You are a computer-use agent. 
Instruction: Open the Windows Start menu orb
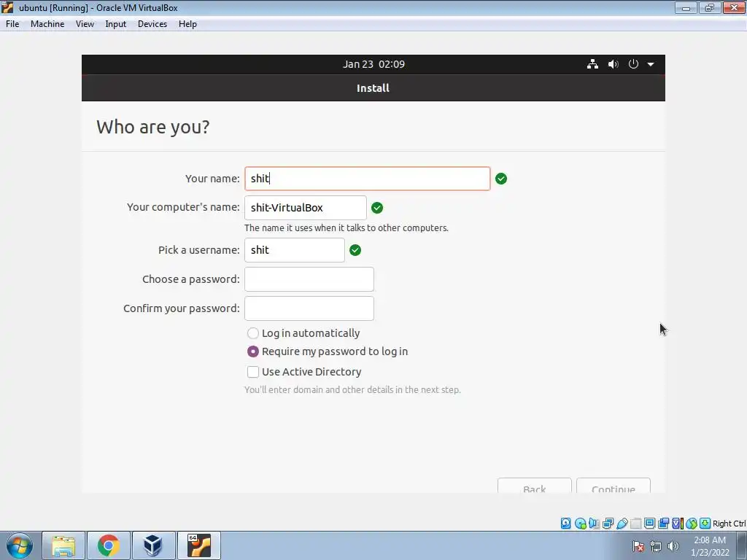pos(20,545)
